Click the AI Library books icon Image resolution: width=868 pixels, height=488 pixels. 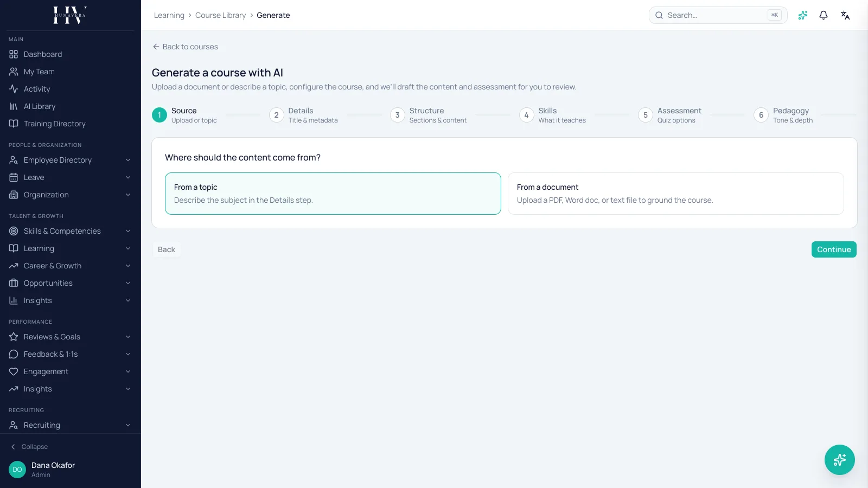point(14,106)
